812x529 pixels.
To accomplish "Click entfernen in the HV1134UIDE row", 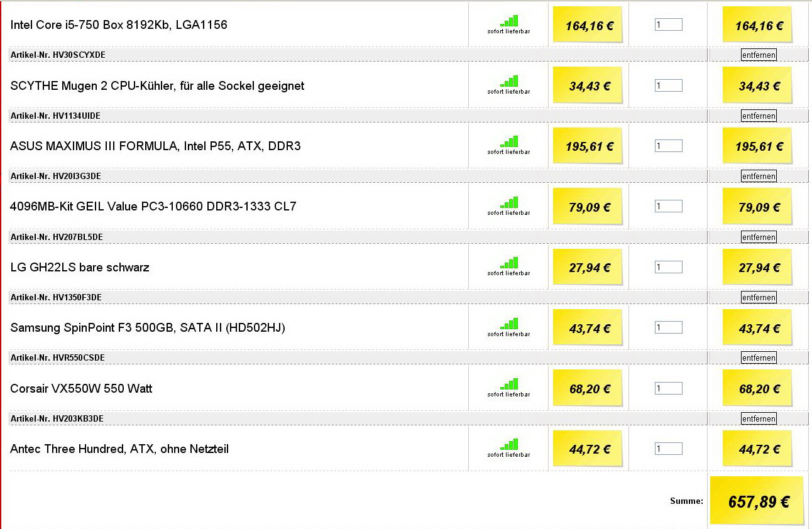I will click(x=759, y=116).
